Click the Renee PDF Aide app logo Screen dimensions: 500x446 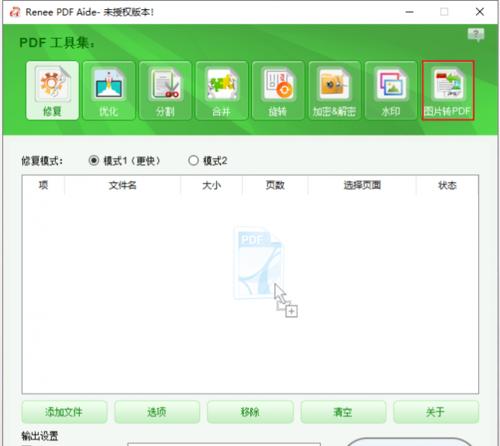click(x=15, y=12)
